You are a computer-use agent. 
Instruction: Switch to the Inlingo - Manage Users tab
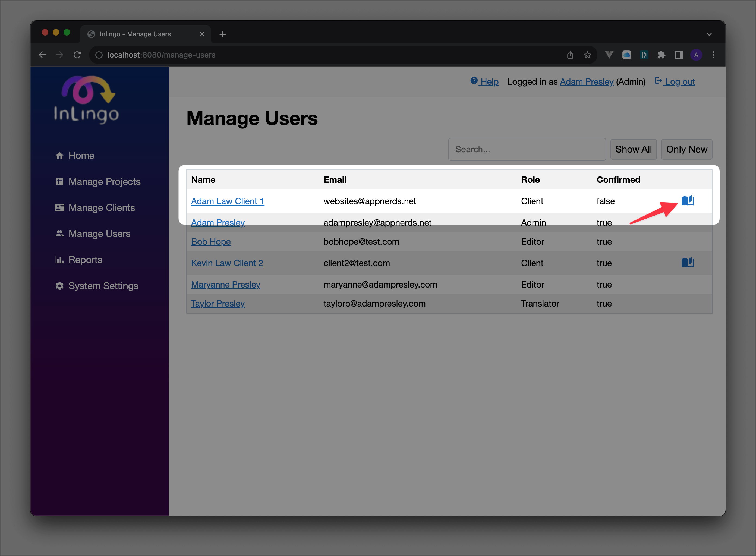(135, 34)
